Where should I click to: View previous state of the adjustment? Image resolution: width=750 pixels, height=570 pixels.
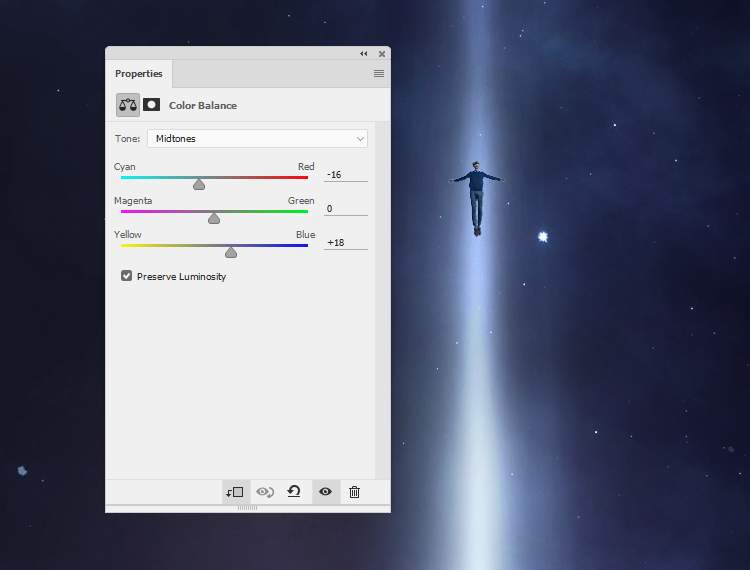tap(265, 492)
